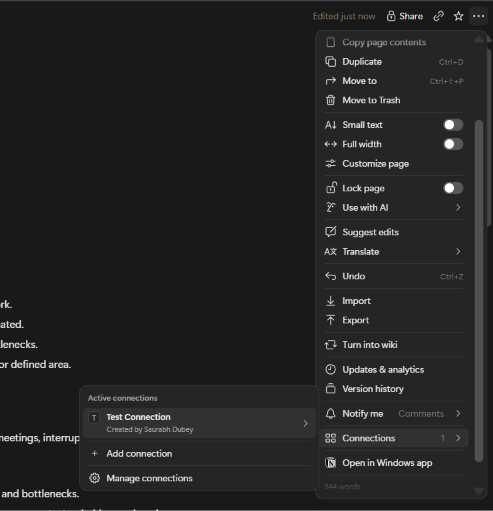This screenshot has height=511, width=493.
Task: Click the copy link icon in top bar
Action: [x=438, y=16]
